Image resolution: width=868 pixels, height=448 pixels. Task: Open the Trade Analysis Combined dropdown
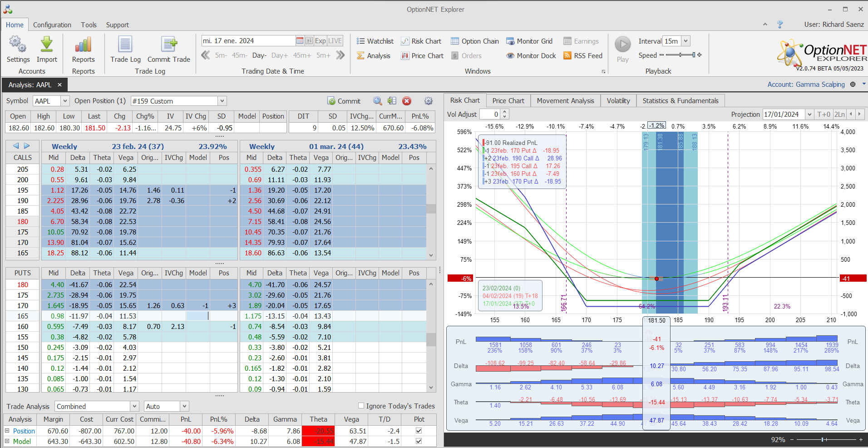pyautogui.click(x=134, y=406)
